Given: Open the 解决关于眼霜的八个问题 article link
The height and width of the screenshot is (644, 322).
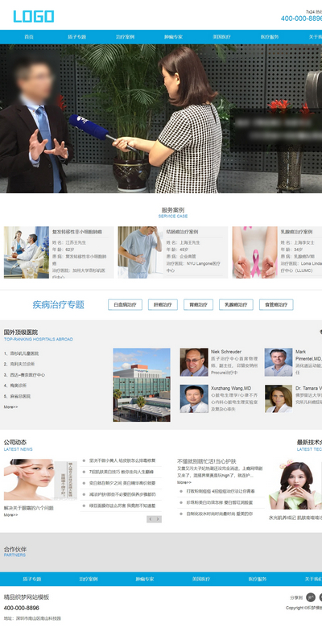Looking at the screenshot, I should (29, 508).
